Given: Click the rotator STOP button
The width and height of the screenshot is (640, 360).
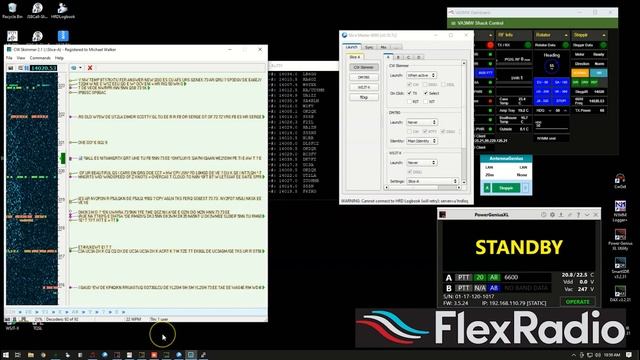Looking at the screenshot, I should (x=561, y=100).
